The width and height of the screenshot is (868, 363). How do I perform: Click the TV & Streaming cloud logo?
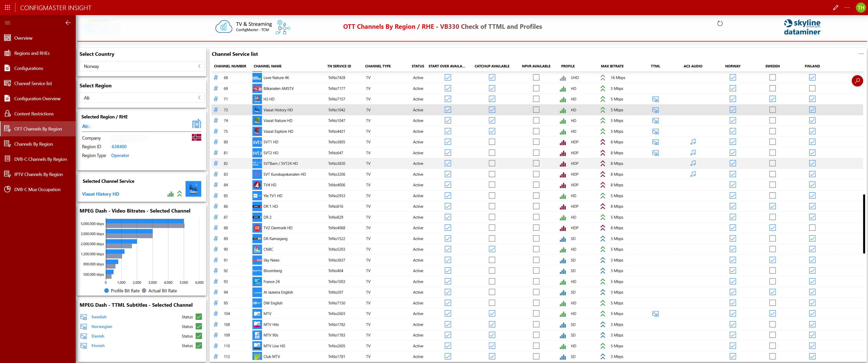click(x=224, y=27)
